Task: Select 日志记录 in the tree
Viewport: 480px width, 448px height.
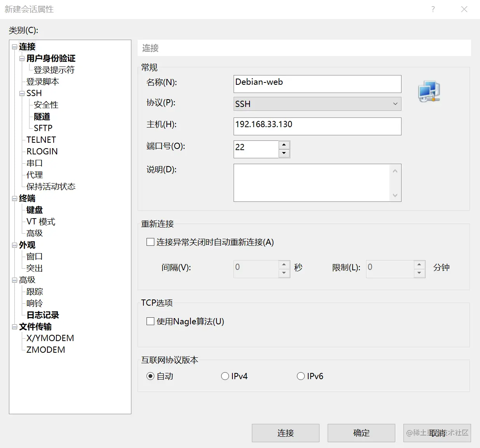Action: pos(43,315)
